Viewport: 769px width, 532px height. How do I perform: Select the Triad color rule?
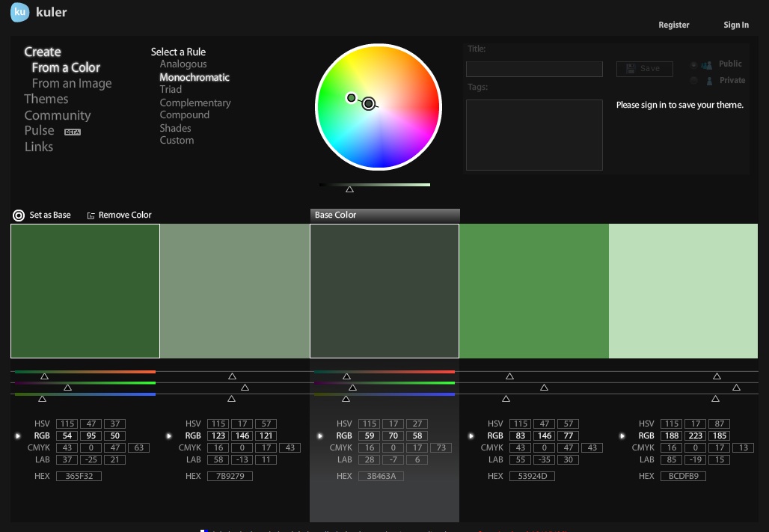coord(169,89)
